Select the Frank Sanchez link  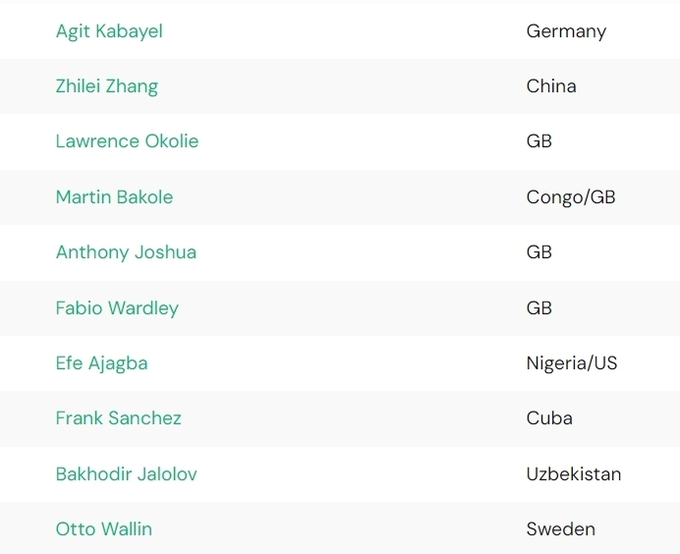[119, 418]
